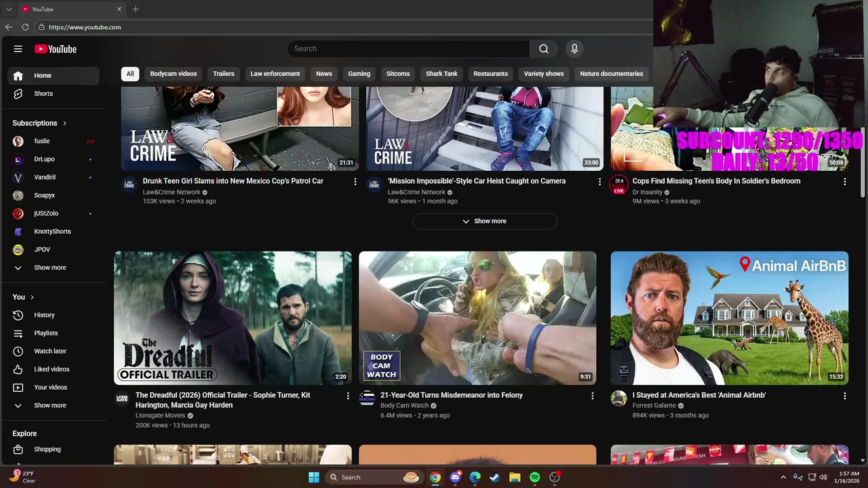Open File Explorer from the taskbar

point(515,477)
